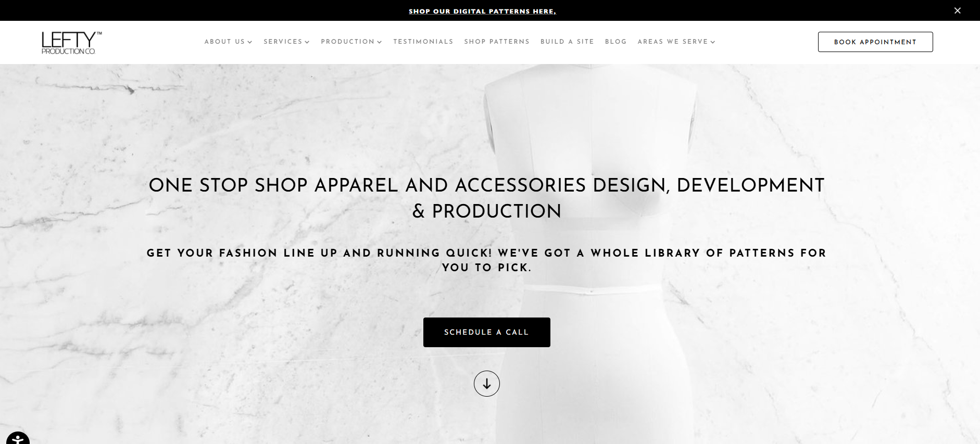Expand the Production dropdown chevron
Viewport: 980px width, 444px height.
pyautogui.click(x=380, y=42)
